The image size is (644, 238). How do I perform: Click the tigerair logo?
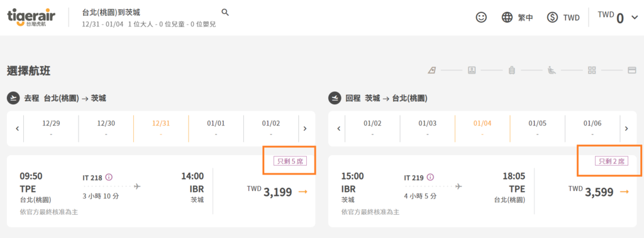click(31, 17)
